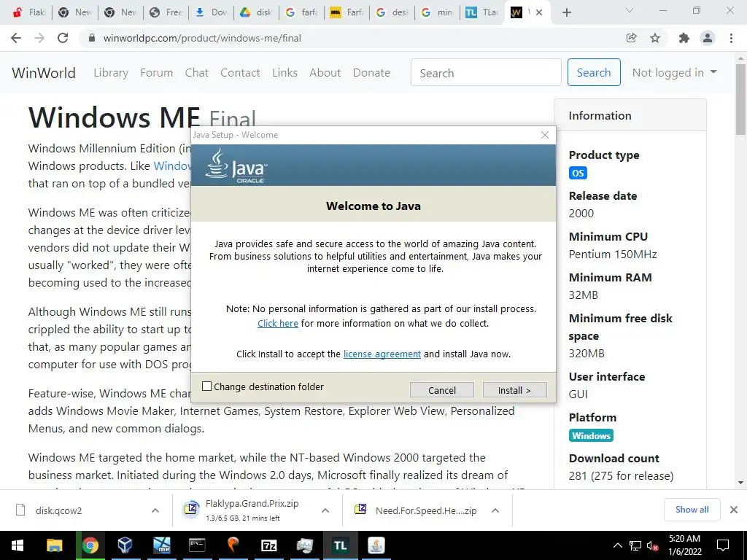Image resolution: width=747 pixels, height=560 pixels.
Task: Click the address bar URL
Action: (202, 38)
